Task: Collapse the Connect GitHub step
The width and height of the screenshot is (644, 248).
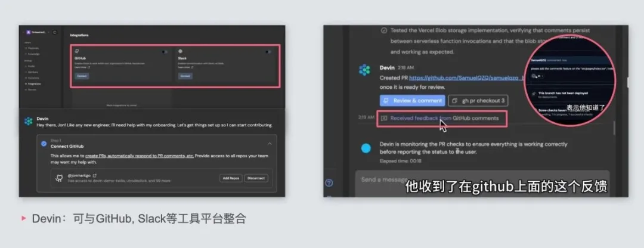Action: 270,144
